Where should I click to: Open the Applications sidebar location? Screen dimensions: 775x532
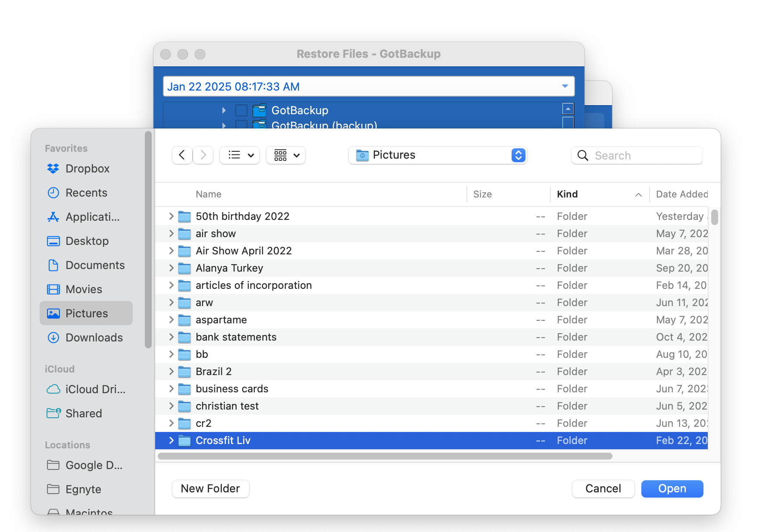tap(86, 217)
